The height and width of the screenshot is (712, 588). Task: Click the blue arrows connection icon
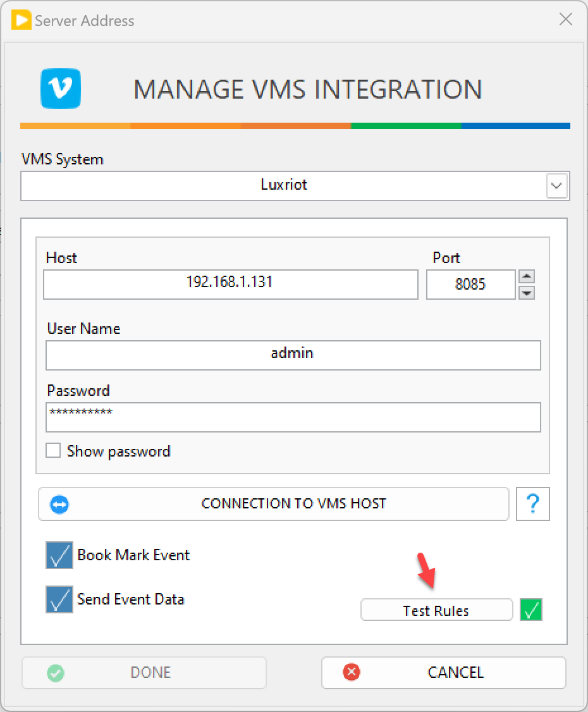pyautogui.click(x=59, y=505)
